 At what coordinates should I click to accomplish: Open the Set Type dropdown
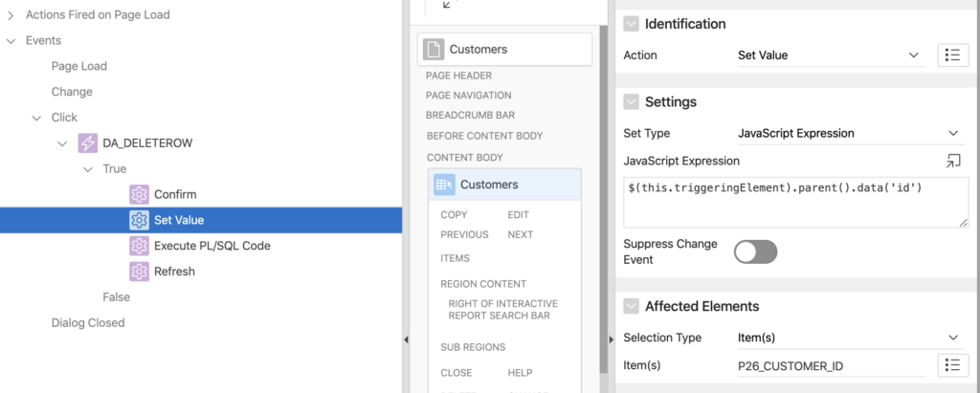(x=848, y=133)
